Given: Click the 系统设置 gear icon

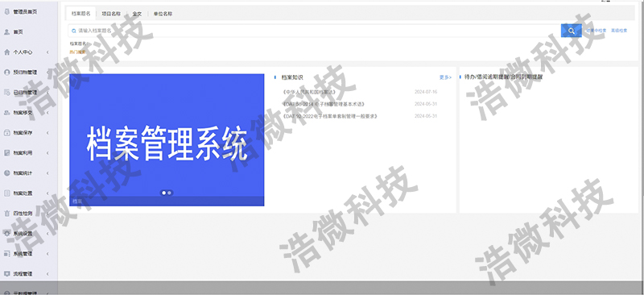Looking at the screenshot, I should (x=6, y=233).
